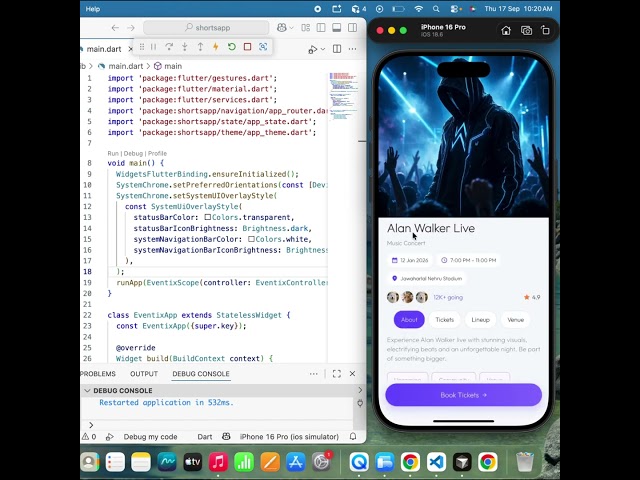Click the debug console input prompt
640x480 pixels.
pos(220,425)
